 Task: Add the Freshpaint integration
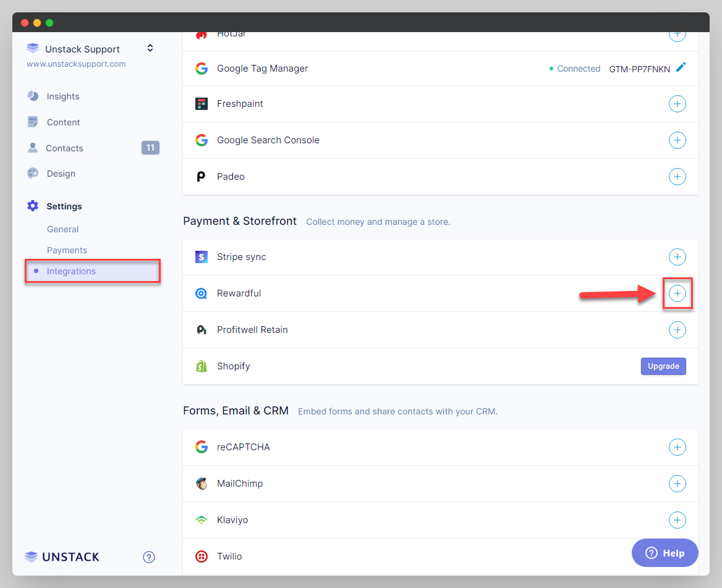click(677, 104)
